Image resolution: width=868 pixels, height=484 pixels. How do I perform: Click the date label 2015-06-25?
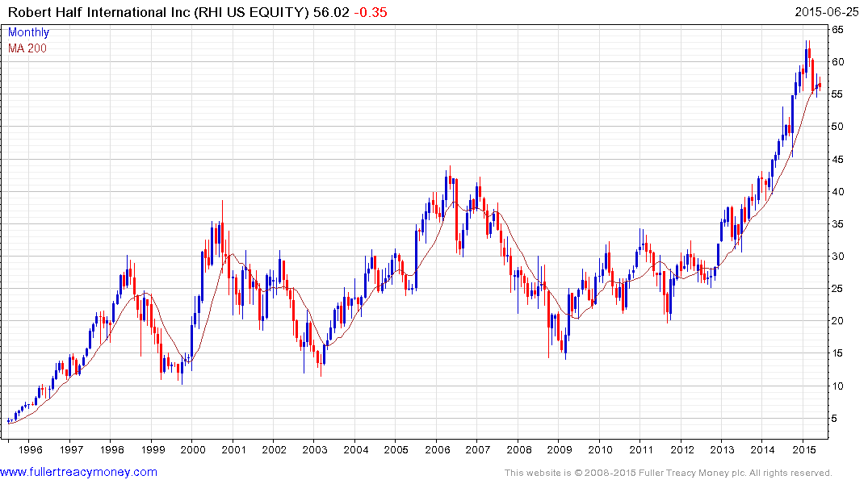pyautogui.click(x=827, y=12)
